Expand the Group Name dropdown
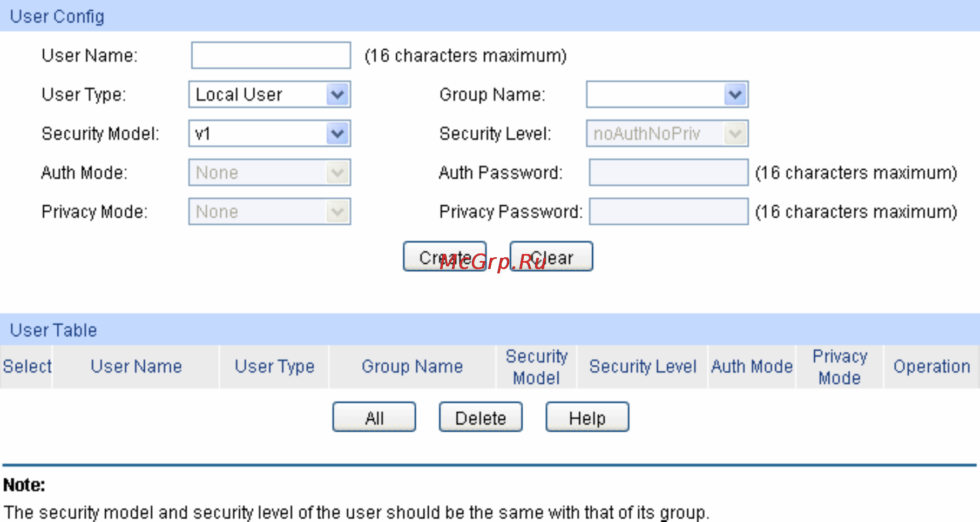980x522 pixels. click(x=667, y=95)
